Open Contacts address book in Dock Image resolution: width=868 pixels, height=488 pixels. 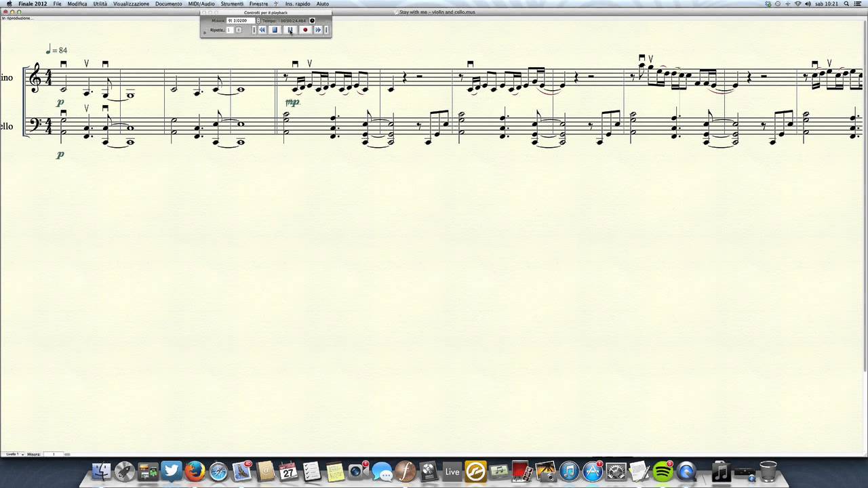(265, 471)
